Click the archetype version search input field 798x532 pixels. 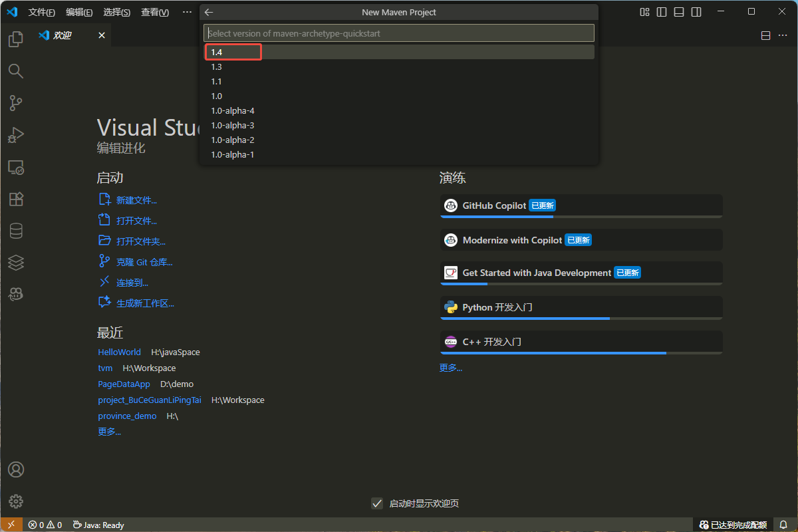tap(399, 33)
